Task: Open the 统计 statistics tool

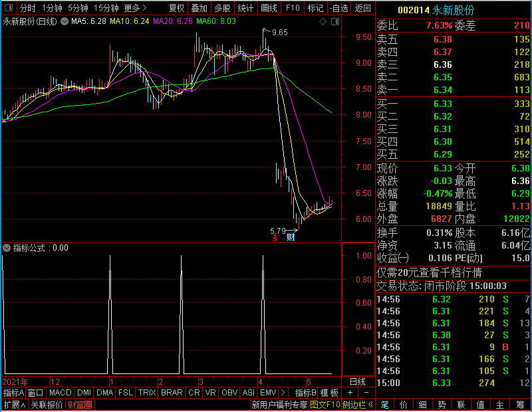Action: tap(245, 8)
